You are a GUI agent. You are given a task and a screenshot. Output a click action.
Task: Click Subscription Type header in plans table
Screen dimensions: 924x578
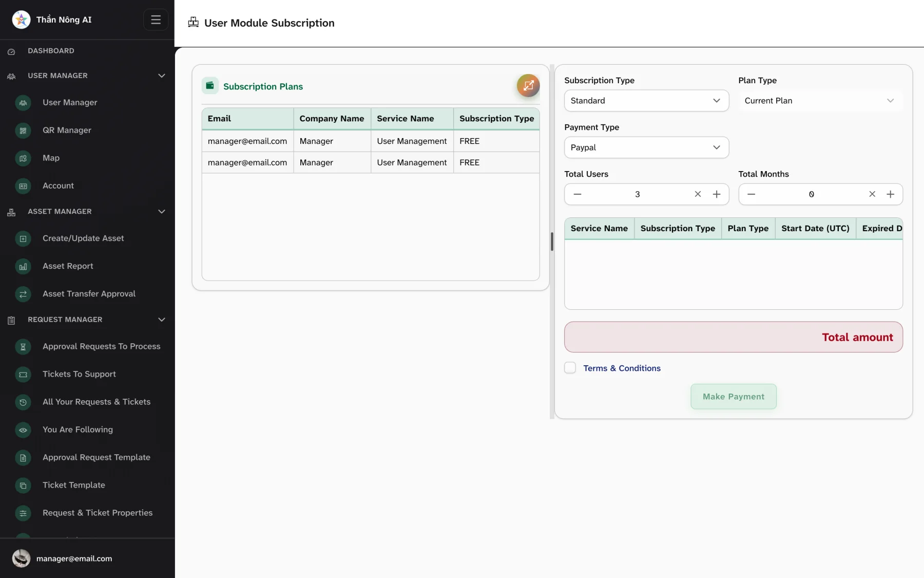click(496, 119)
